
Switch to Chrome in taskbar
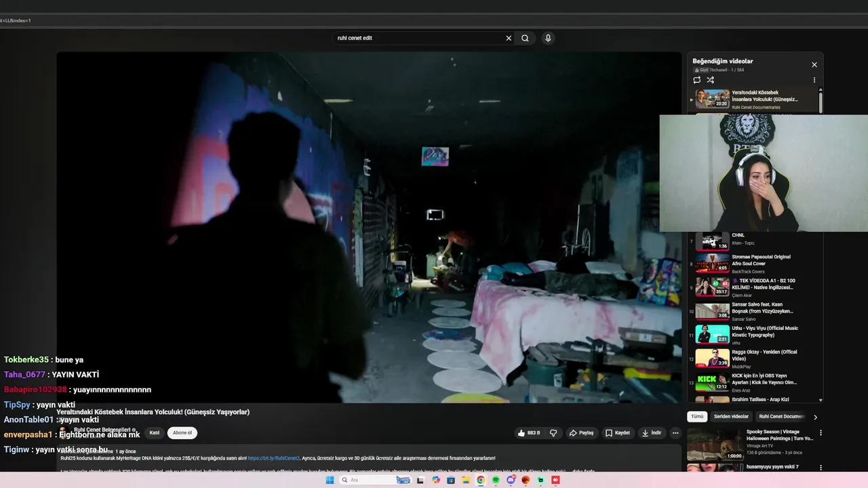click(481, 480)
